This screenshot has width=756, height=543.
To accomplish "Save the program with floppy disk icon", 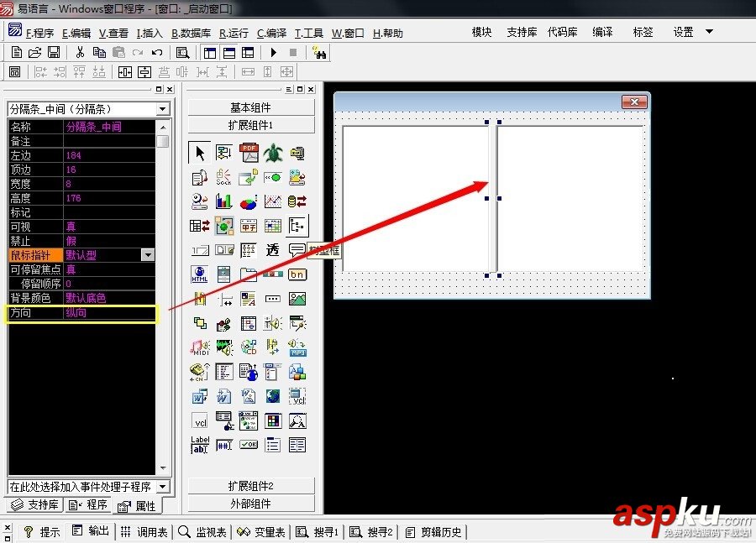I will [54, 53].
